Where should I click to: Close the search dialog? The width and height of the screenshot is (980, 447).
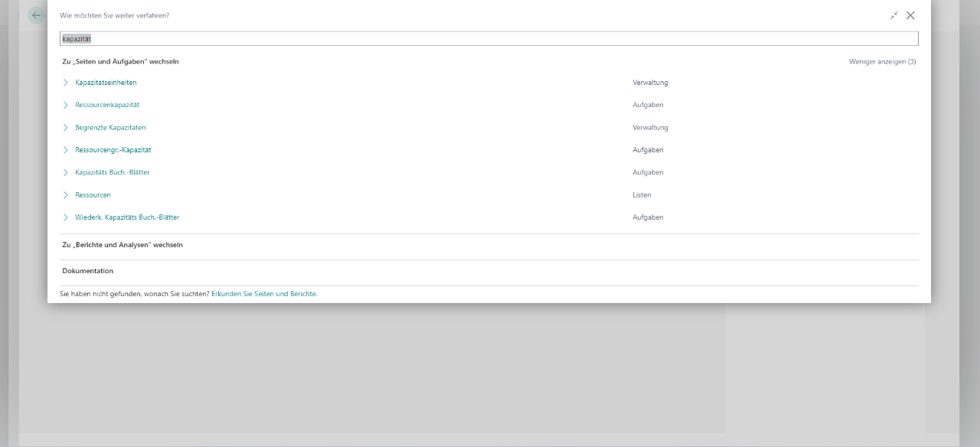click(x=910, y=15)
